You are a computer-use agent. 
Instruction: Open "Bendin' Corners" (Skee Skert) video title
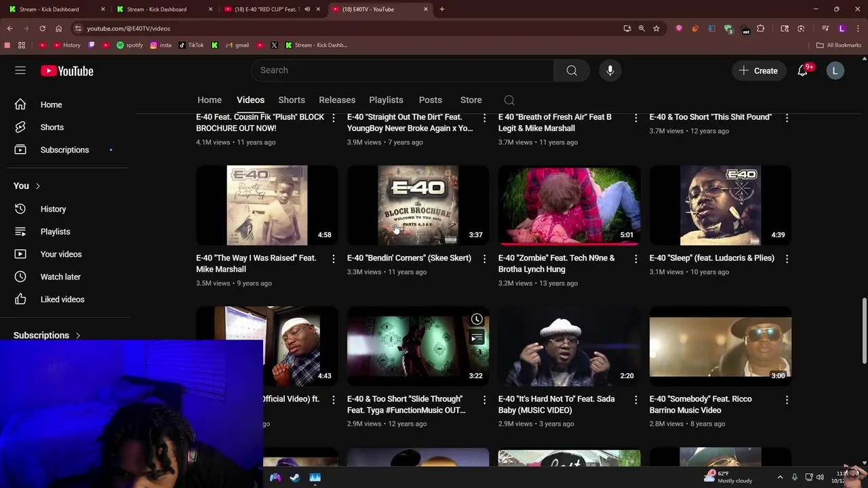coord(409,258)
